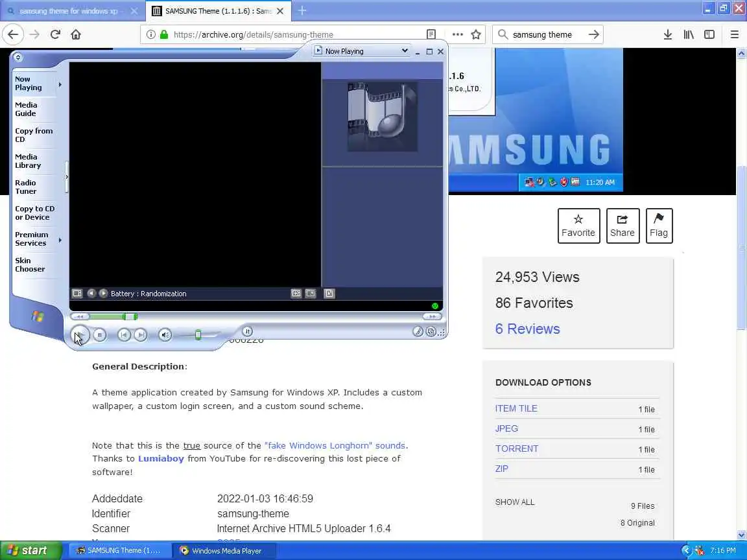Expand the Now Playing submenu arrow
Viewport: 747px width, 560px height.
click(x=60, y=85)
